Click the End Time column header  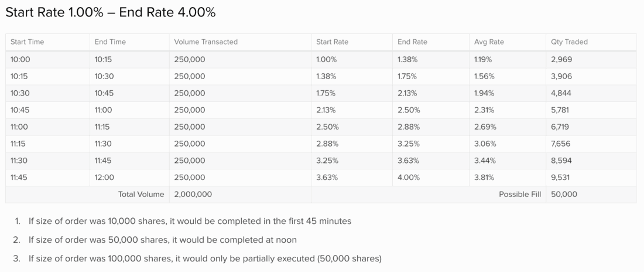[110, 42]
